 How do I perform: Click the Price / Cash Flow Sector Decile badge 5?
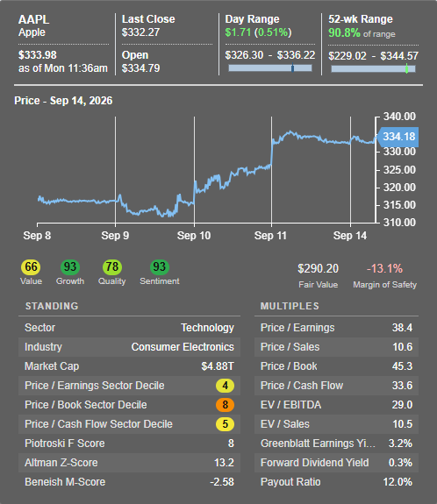225,424
